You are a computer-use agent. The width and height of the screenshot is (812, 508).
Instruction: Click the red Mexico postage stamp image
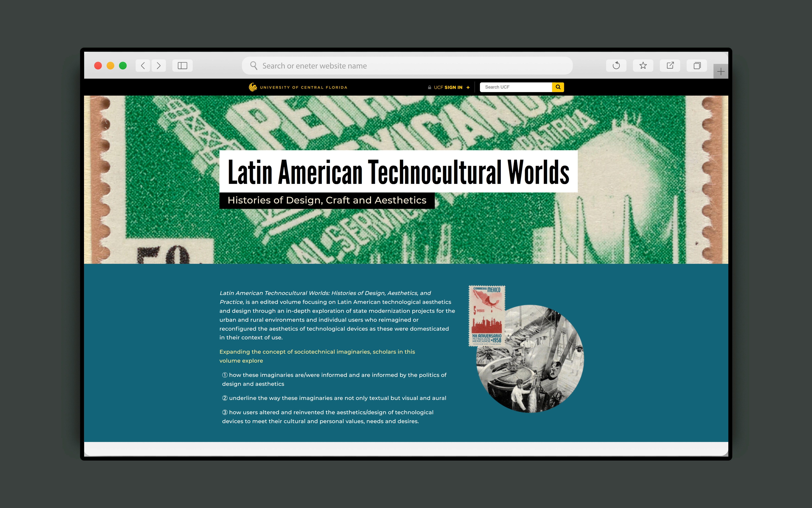(x=487, y=316)
